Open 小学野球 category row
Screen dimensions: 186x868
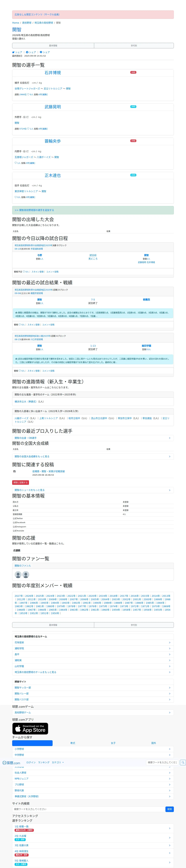tap(93, 749)
